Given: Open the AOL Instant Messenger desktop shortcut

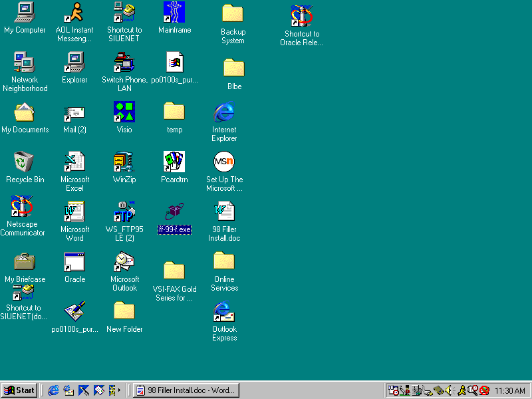Looking at the screenshot, I should (74, 13).
